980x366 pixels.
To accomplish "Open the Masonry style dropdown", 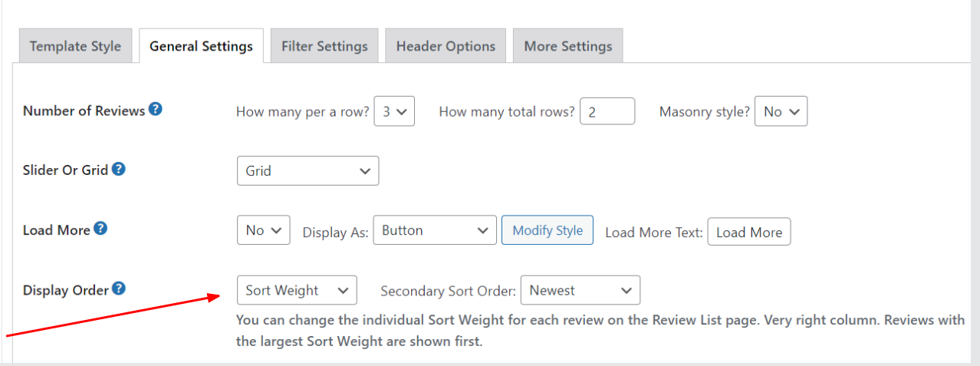I will click(781, 111).
